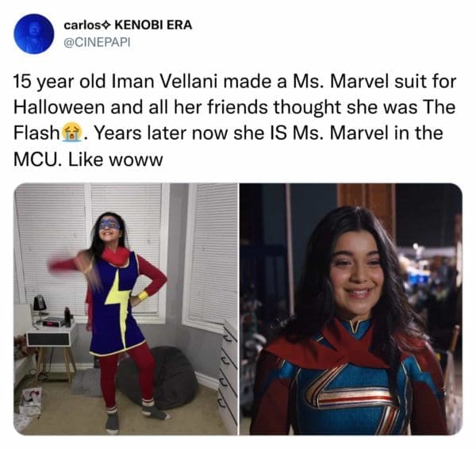Click the crying emoji after Flash
The image size is (476, 449).
point(71,132)
